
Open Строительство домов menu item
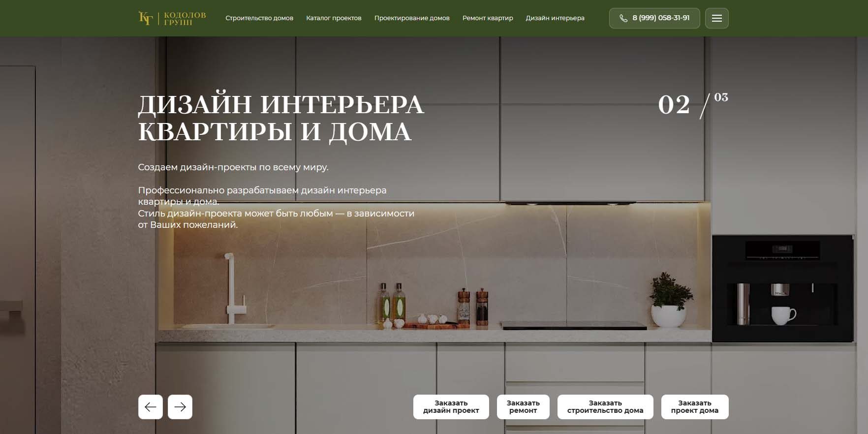coord(259,18)
